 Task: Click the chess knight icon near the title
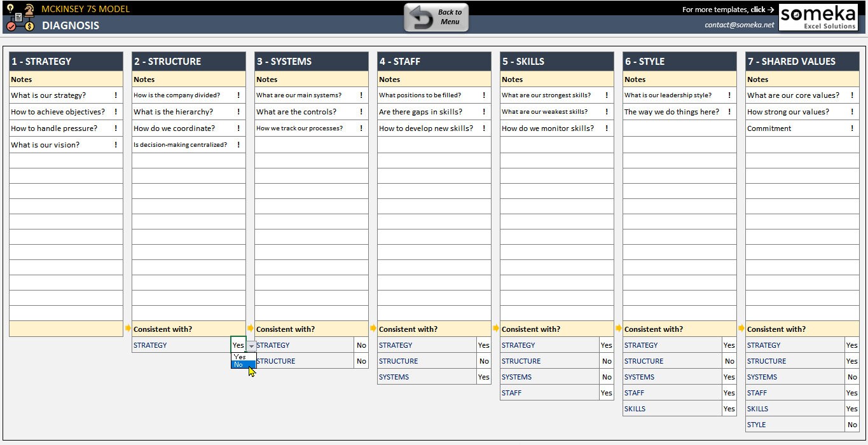point(29,10)
